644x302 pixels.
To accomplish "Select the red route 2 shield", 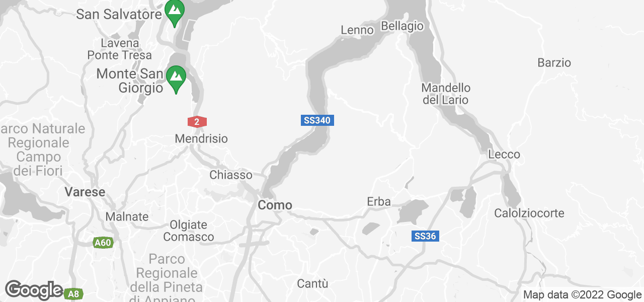I will (197, 121).
